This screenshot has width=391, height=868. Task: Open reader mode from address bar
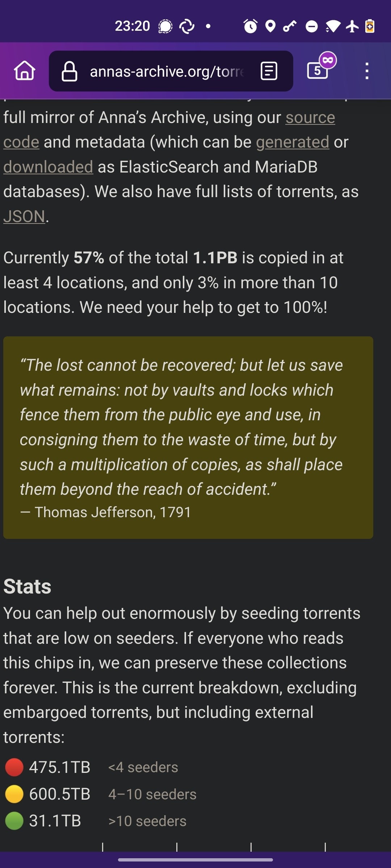pyautogui.click(x=269, y=71)
